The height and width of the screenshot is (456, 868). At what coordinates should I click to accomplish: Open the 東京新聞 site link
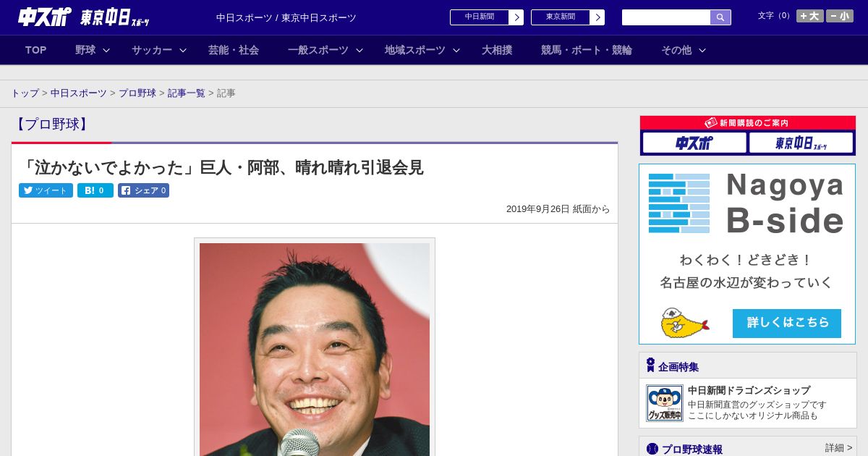[x=561, y=17]
